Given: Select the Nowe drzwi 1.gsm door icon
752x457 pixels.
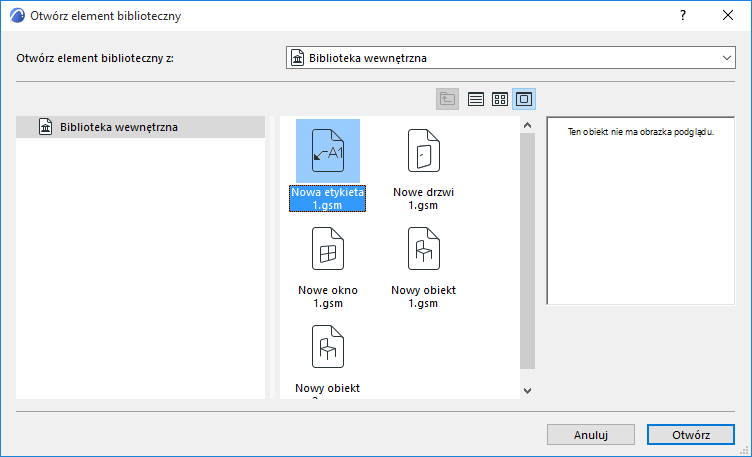Looking at the screenshot, I should click(x=423, y=151).
